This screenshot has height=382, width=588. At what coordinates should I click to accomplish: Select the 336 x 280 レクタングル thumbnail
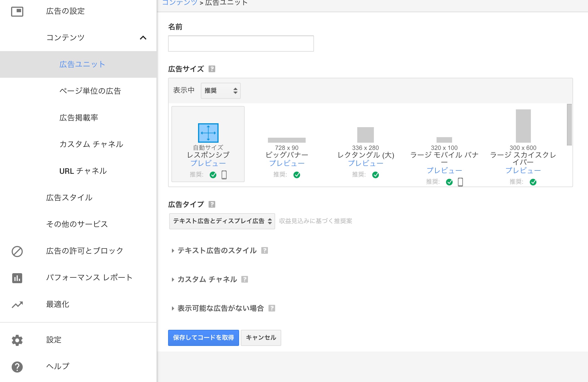click(366, 135)
